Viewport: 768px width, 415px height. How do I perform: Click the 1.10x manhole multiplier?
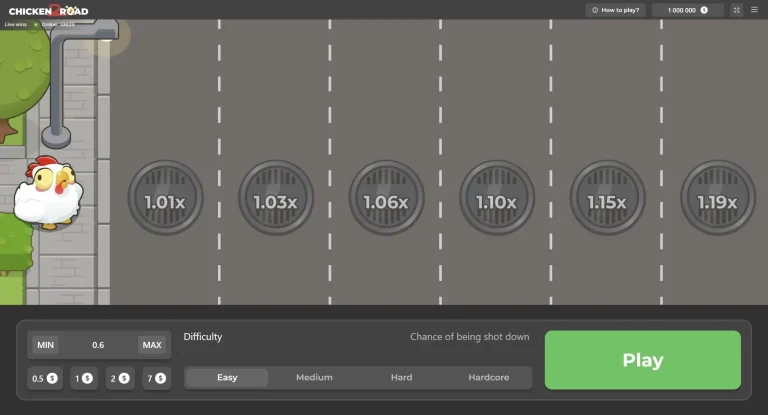pyautogui.click(x=496, y=199)
